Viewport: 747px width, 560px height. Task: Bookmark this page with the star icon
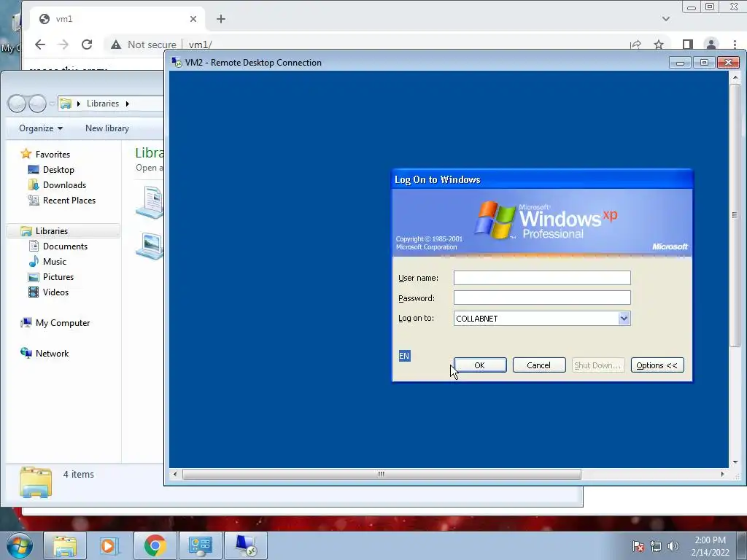[659, 44]
